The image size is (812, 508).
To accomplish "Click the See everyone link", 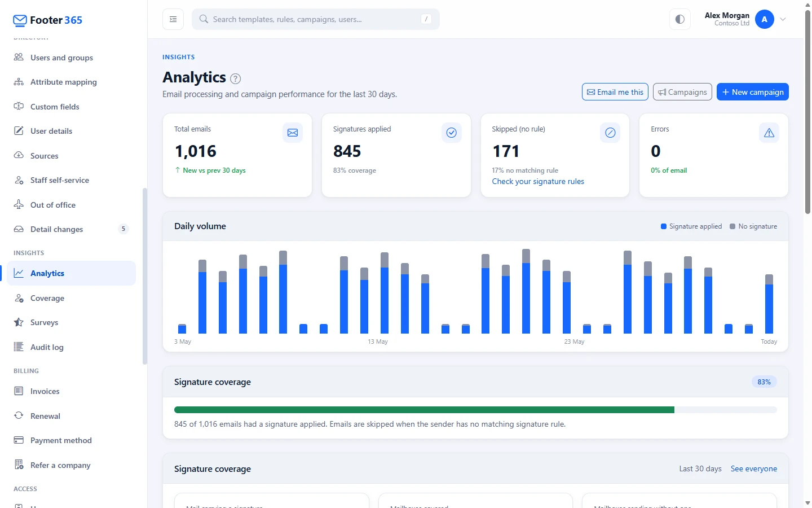I will coord(754,468).
